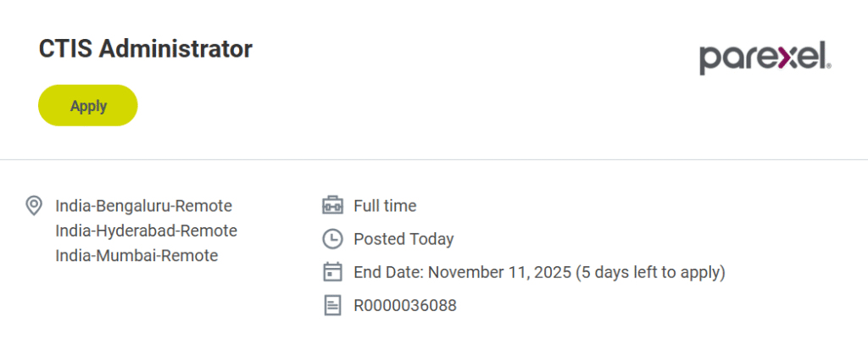
Task: Click the November 11, 2025 date
Action: coord(498,272)
